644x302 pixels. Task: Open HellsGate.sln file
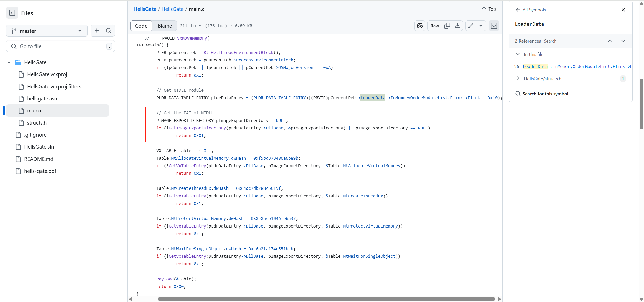pos(39,147)
